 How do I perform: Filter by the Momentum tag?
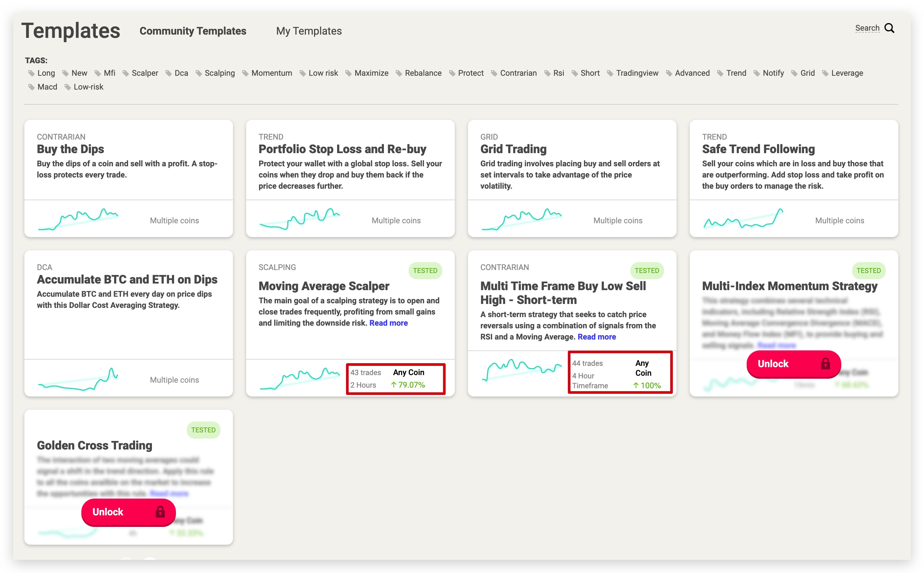(x=267, y=73)
